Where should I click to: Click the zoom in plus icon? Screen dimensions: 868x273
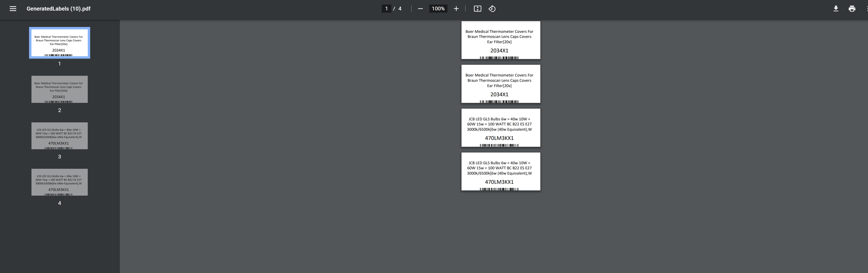[456, 9]
